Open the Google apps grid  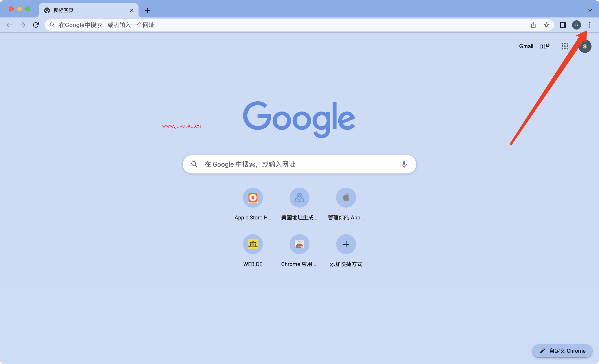click(565, 46)
